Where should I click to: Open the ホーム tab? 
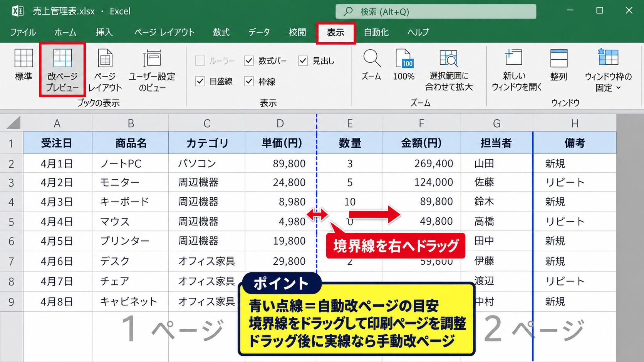[x=65, y=32]
